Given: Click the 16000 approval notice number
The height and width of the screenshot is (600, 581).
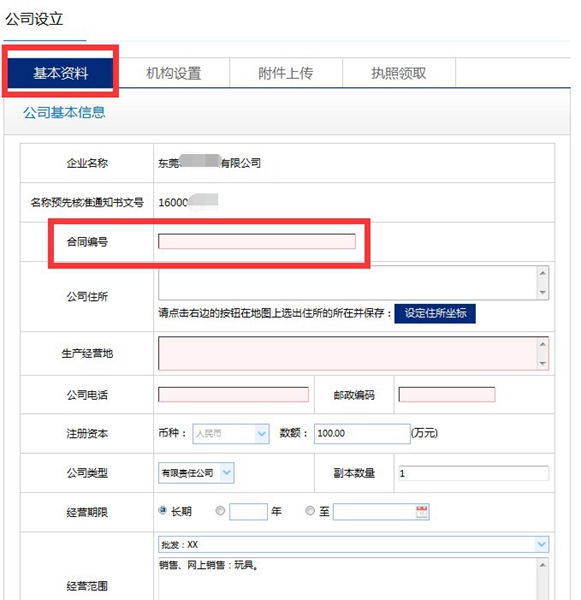Looking at the screenshot, I should tap(173, 202).
